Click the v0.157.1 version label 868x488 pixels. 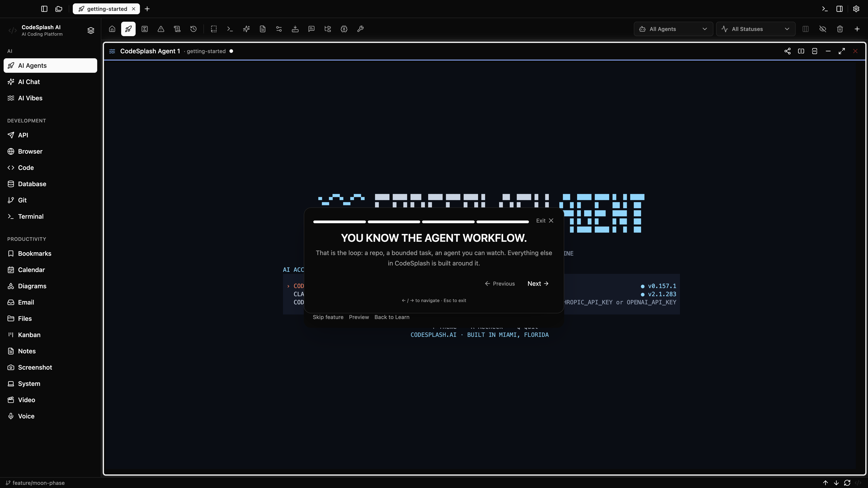pos(662,286)
